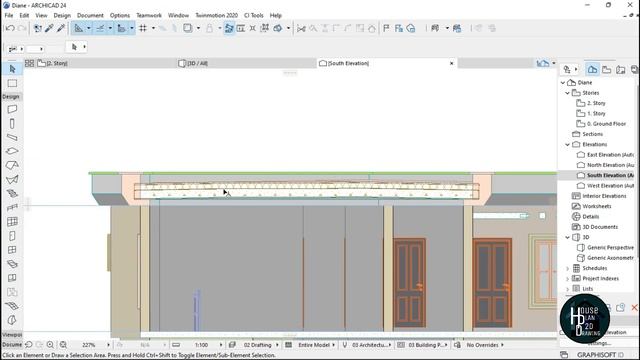Open the Floor Plan flag icon in toolbar
The width and height of the screenshot is (640, 360).
[386, 28]
